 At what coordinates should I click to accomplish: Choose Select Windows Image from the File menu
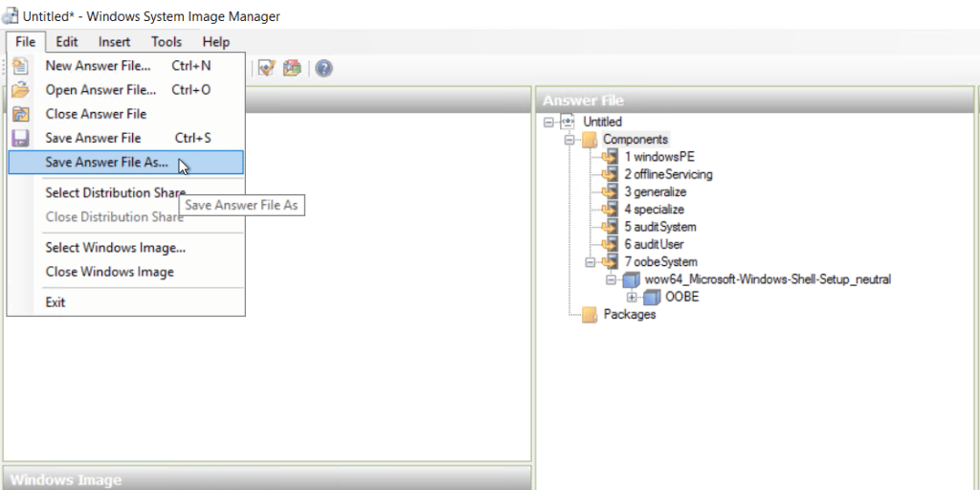click(x=115, y=248)
